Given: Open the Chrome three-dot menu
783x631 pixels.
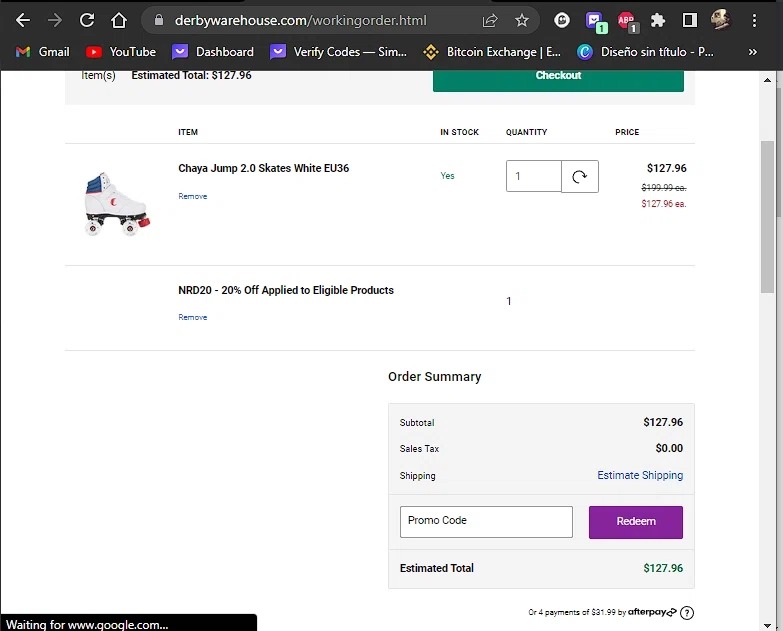Looking at the screenshot, I should [x=754, y=20].
